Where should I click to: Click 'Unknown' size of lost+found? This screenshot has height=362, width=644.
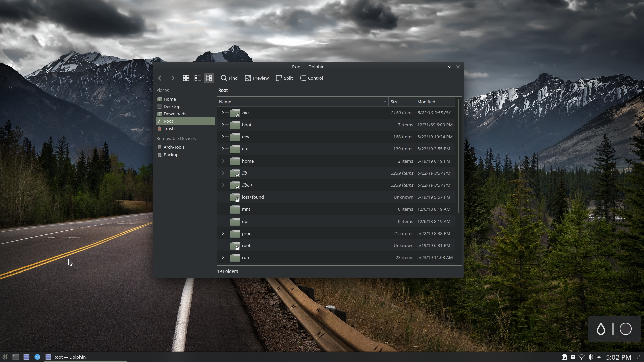pos(403,197)
